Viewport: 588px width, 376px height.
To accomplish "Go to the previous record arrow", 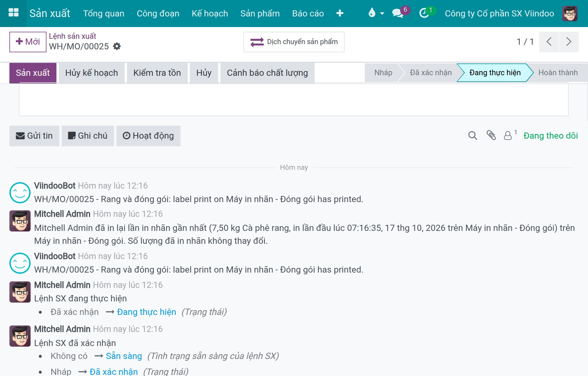I will [549, 42].
